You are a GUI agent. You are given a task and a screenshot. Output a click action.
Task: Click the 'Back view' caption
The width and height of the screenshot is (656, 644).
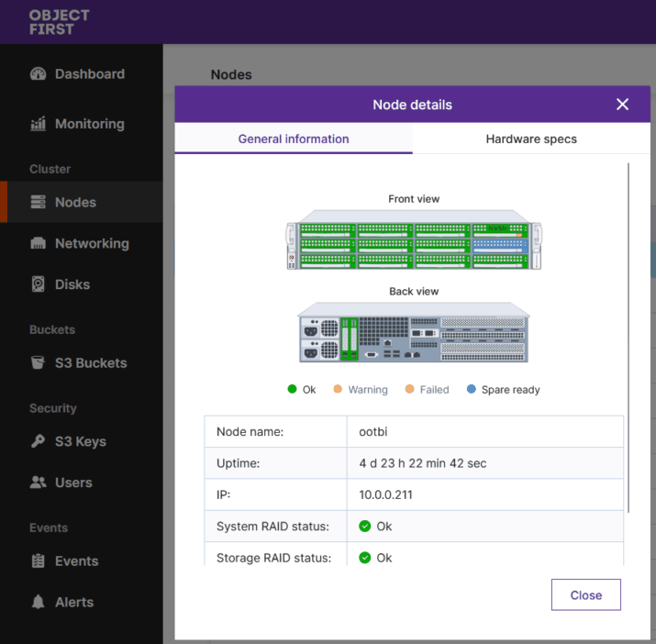tap(414, 291)
